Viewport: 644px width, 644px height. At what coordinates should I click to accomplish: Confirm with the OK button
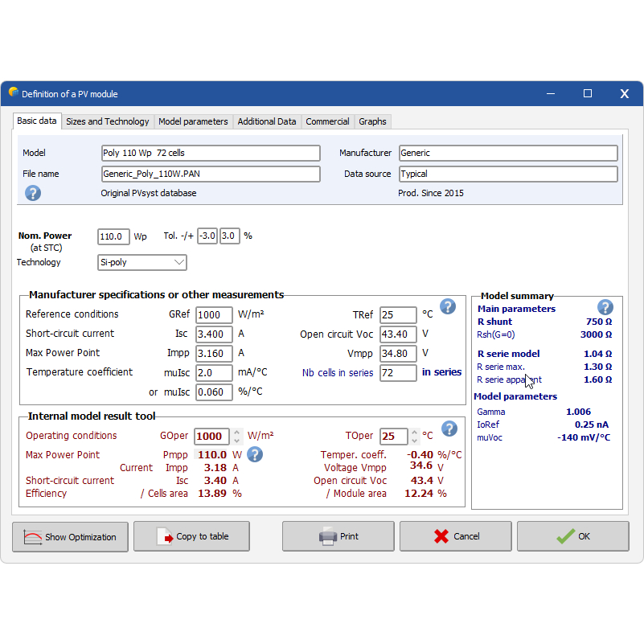pyautogui.click(x=572, y=537)
